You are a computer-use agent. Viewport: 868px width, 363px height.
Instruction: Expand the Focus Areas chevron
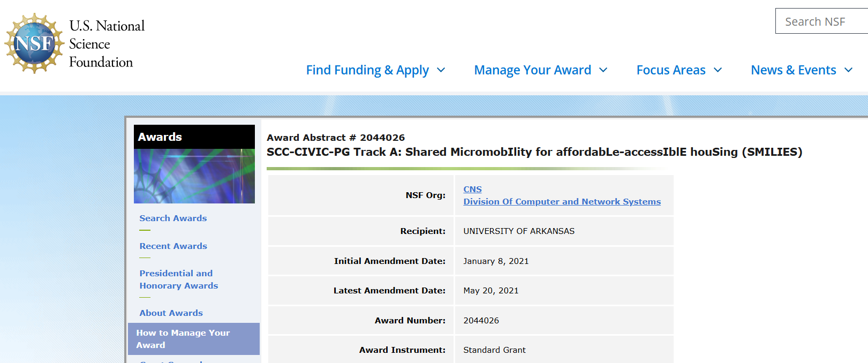pos(718,70)
